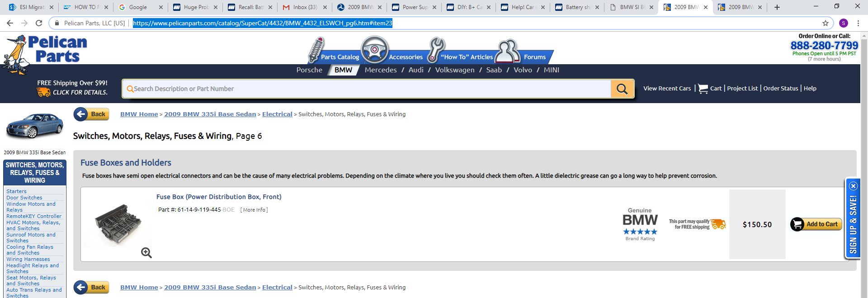Click the 888-280-7799 phone number

pos(824,46)
